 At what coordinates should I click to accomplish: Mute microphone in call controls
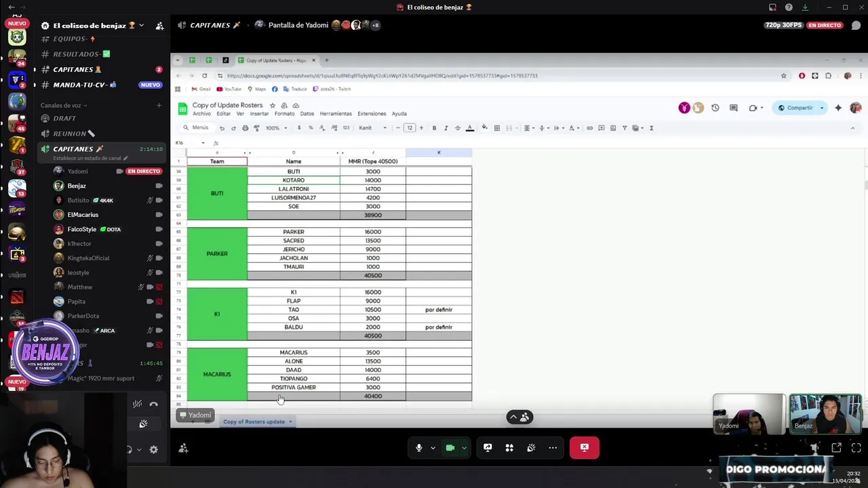click(x=419, y=447)
